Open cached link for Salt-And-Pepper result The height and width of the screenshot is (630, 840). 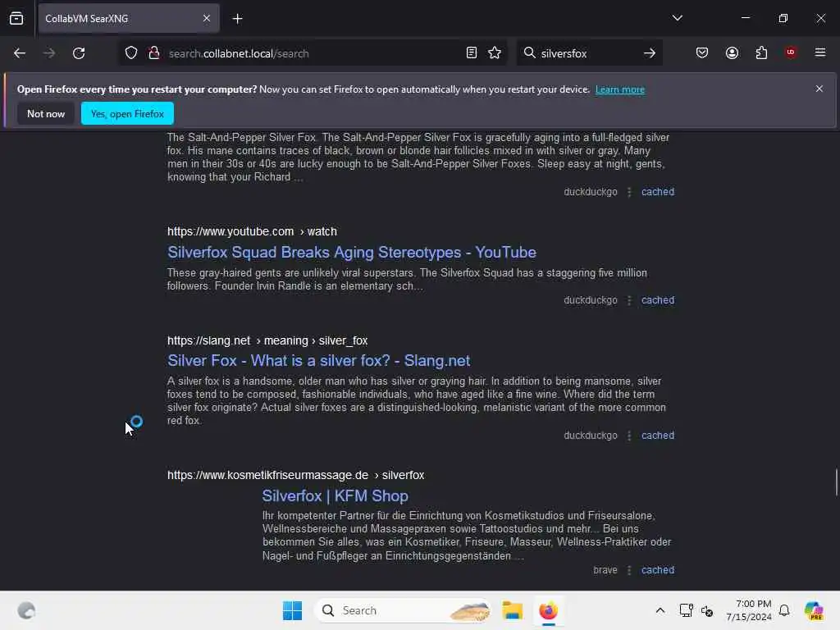click(x=658, y=192)
